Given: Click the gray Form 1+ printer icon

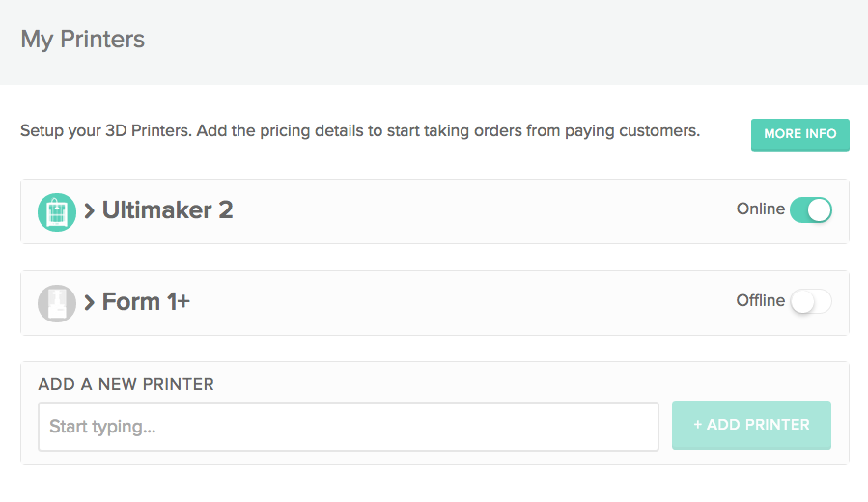Looking at the screenshot, I should [57, 303].
